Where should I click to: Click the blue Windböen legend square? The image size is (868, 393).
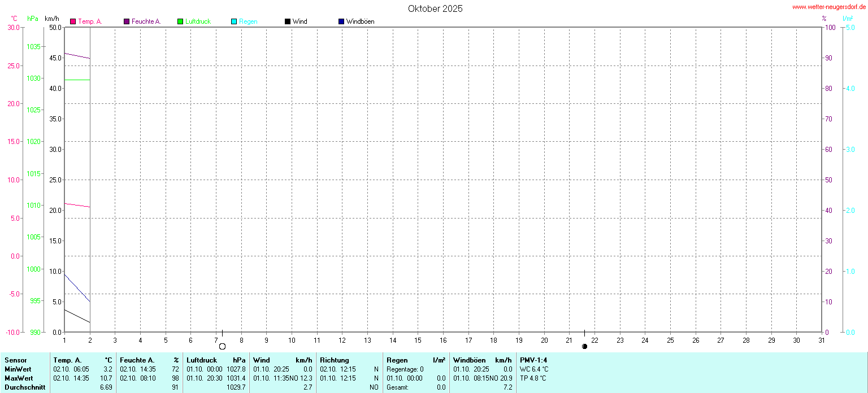(x=341, y=21)
